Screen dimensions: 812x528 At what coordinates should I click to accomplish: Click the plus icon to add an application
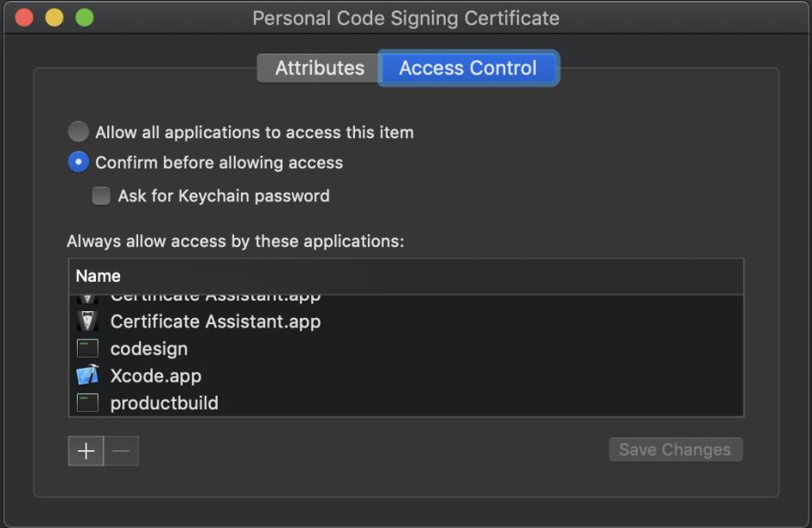coord(86,450)
